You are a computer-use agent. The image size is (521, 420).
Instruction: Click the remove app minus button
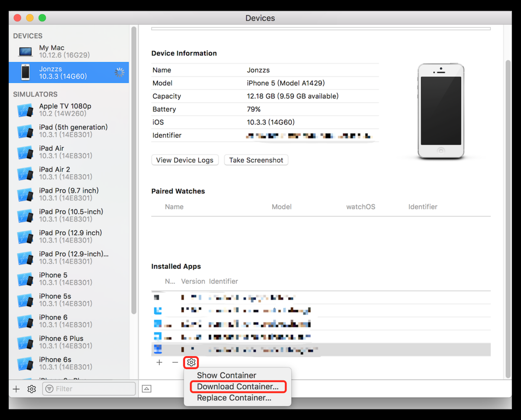click(175, 362)
